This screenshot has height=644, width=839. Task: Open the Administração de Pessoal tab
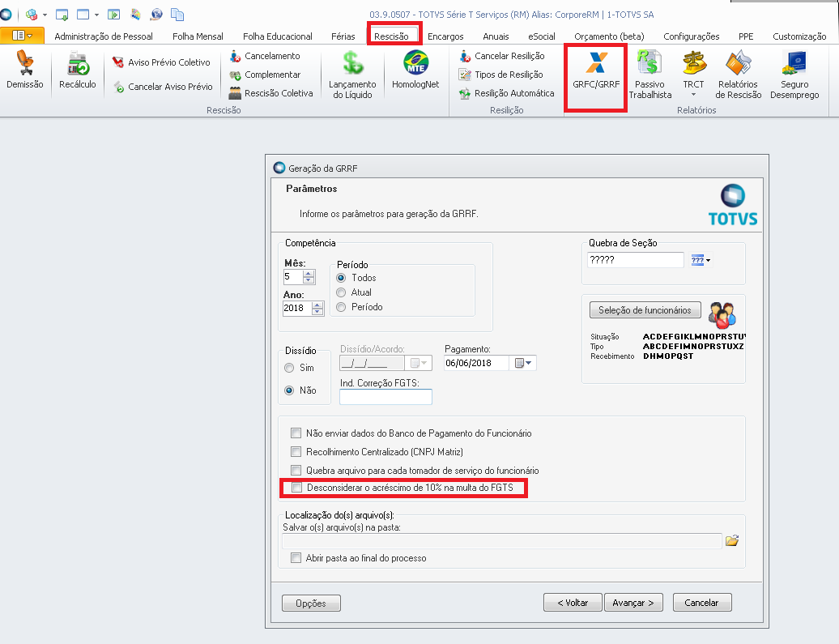click(x=104, y=36)
